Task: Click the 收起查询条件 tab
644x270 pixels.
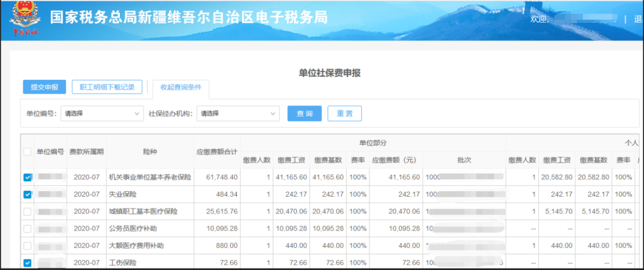Action: pos(181,88)
